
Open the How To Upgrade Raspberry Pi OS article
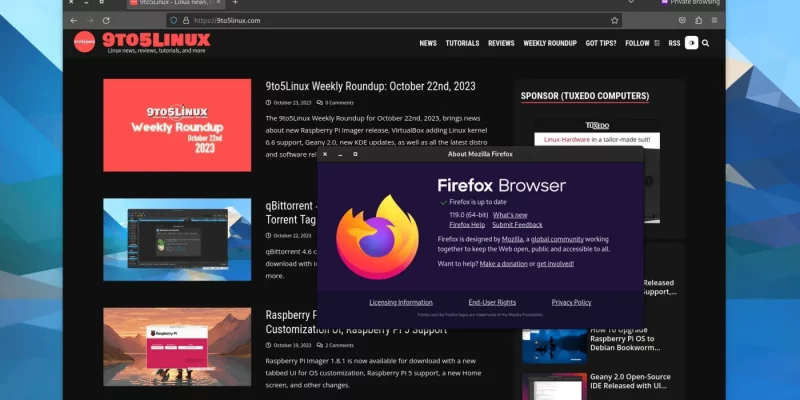pos(626,339)
